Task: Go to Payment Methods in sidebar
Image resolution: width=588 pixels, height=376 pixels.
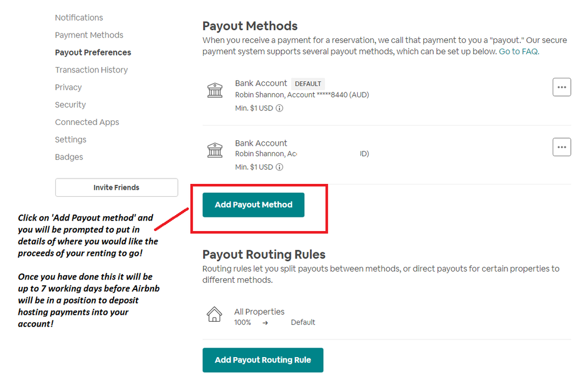Action: 89,35
